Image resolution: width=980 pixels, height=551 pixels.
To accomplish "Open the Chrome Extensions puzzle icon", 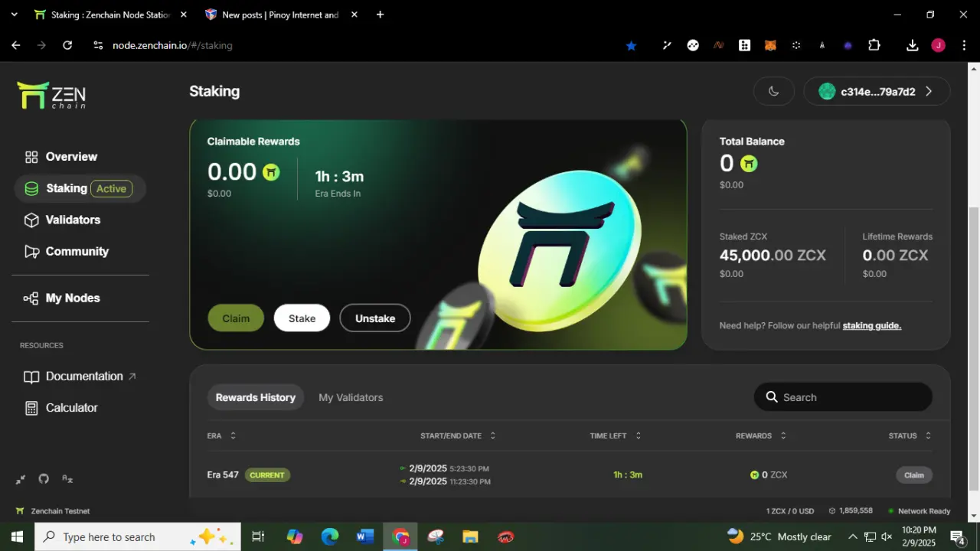I will pyautogui.click(x=874, y=45).
